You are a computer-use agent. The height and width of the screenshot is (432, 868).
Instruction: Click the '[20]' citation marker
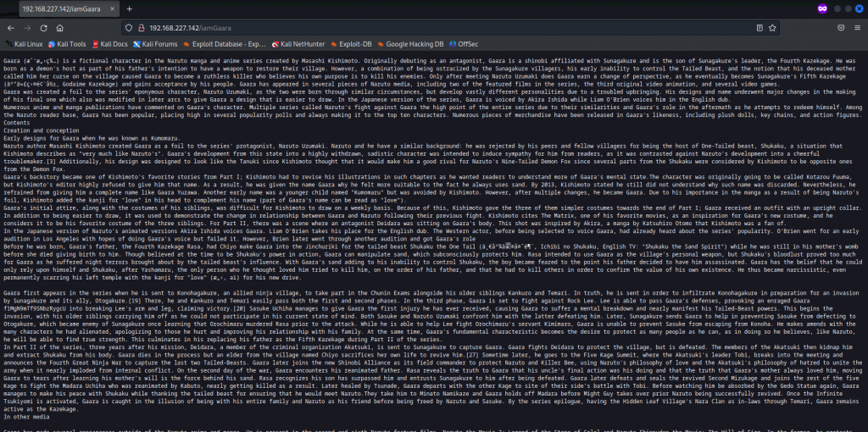[x=238, y=307]
